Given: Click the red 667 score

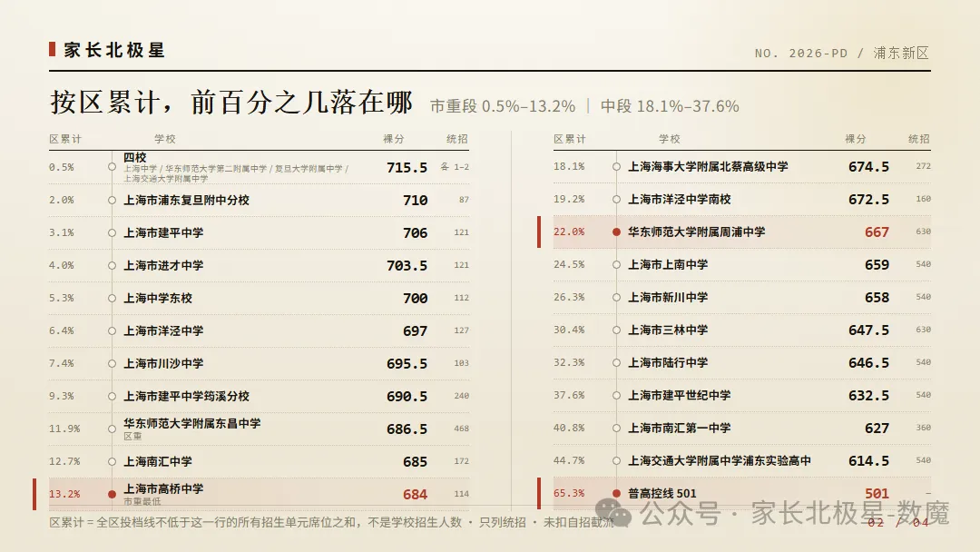Looking at the screenshot, I should pyautogui.click(x=877, y=232).
